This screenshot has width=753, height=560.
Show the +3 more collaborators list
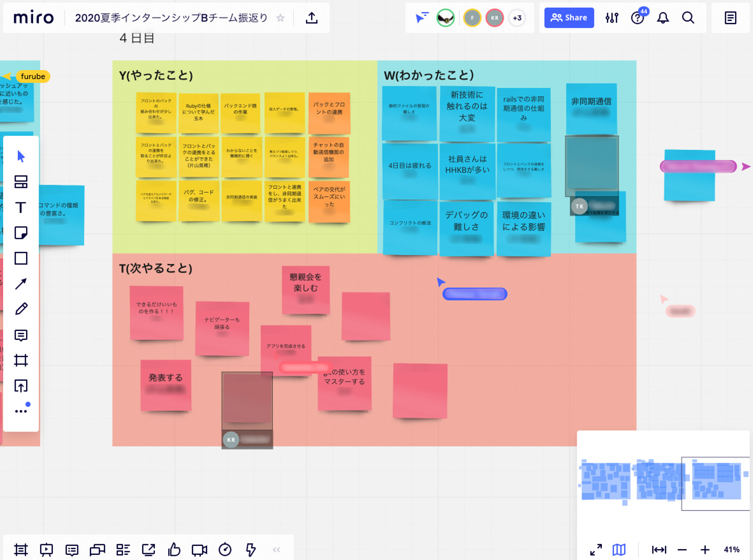[x=517, y=18]
